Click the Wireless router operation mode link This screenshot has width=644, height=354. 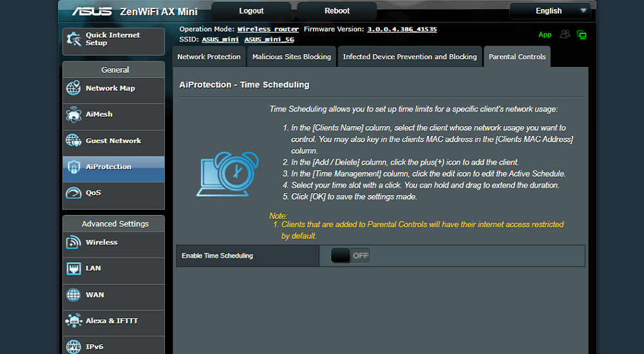click(x=268, y=29)
